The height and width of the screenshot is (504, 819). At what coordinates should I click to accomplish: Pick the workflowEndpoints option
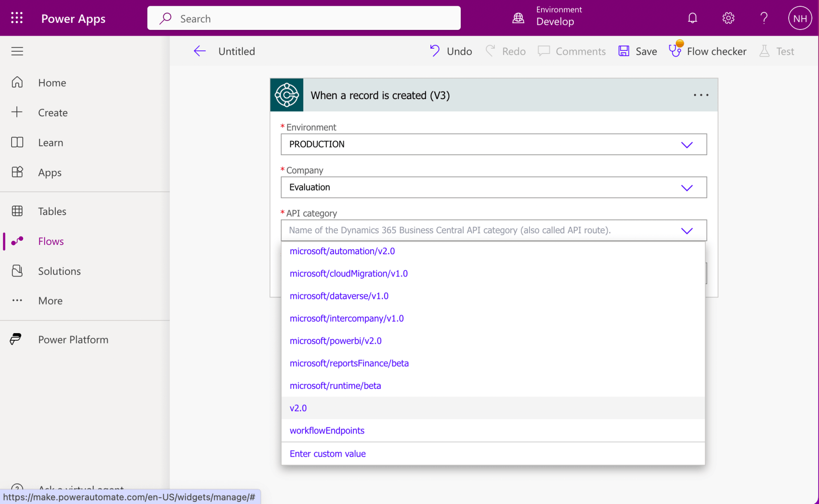[x=327, y=430]
